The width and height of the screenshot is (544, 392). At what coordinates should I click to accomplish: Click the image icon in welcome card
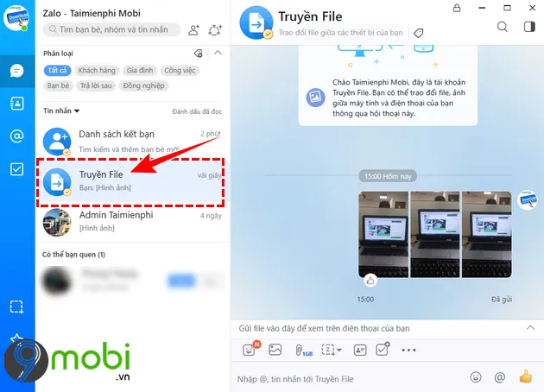315,98
